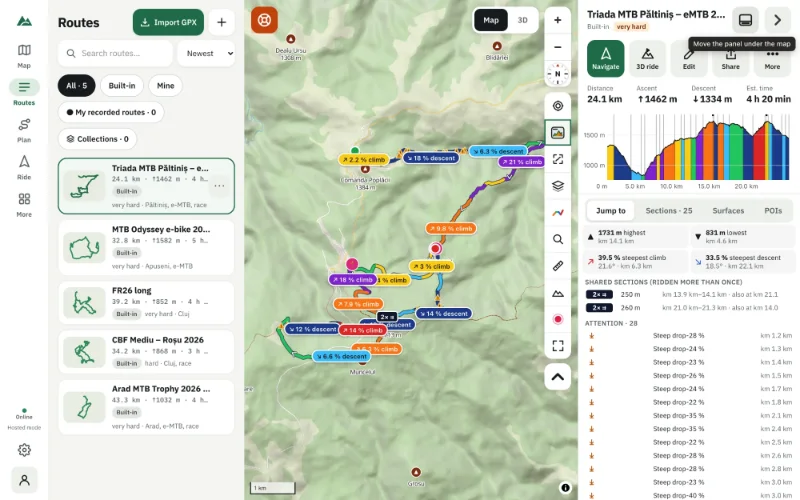
Task: Switch to Jump to tab
Action: (611, 211)
